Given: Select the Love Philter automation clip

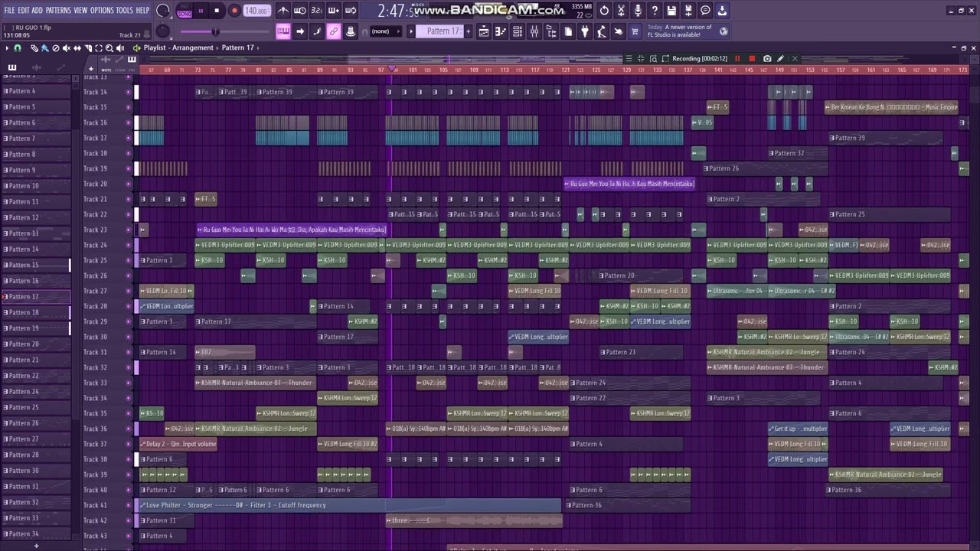Looking at the screenshot, I should [x=349, y=505].
